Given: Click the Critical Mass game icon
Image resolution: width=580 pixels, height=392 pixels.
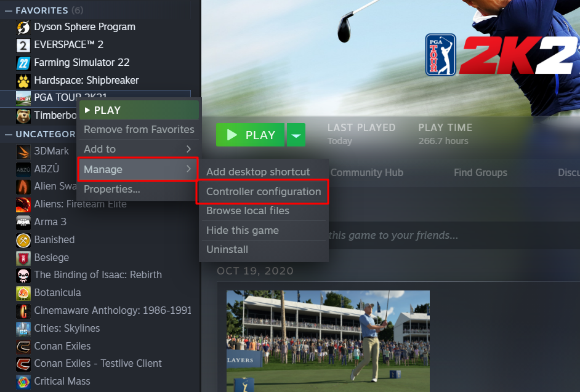Looking at the screenshot, I should [x=23, y=382].
